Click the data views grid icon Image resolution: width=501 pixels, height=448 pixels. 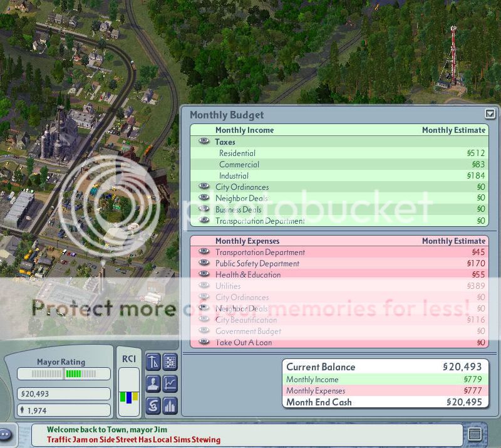(x=170, y=362)
